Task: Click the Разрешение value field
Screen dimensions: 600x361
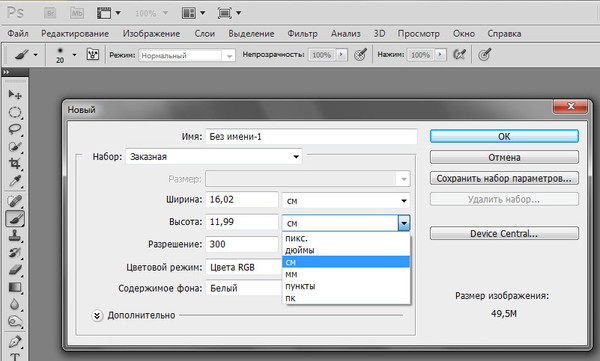Action: point(242,244)
